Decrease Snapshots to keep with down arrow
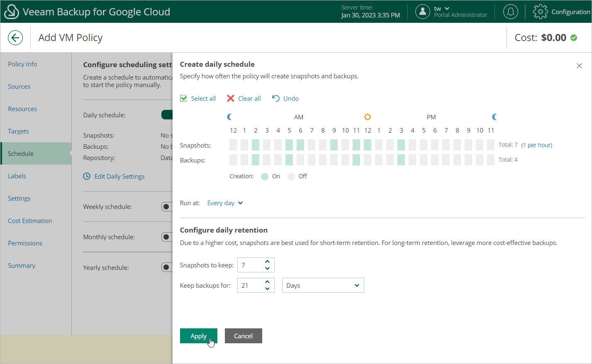Image resolution: width=592 pixels, height=364 pixels. click(x=268, y=268)
